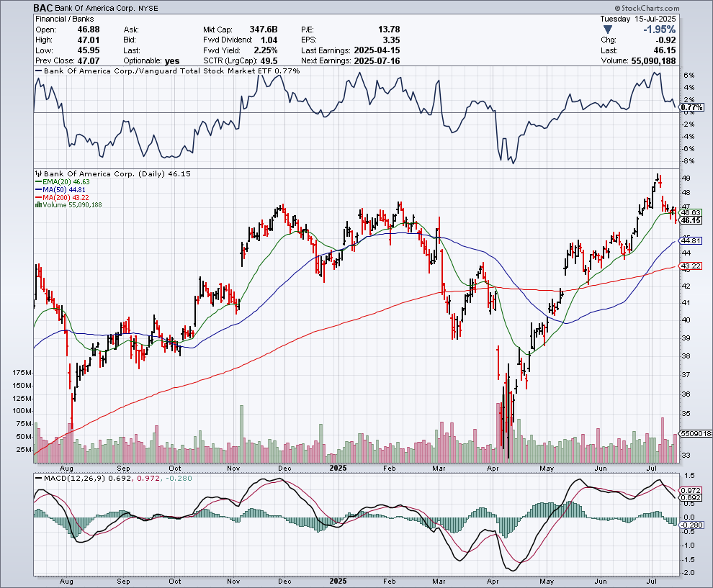The height and width of the screenshot is (588, 713).
Task: Click the volume bars icon in the price legend
Action: pos(39,205)
